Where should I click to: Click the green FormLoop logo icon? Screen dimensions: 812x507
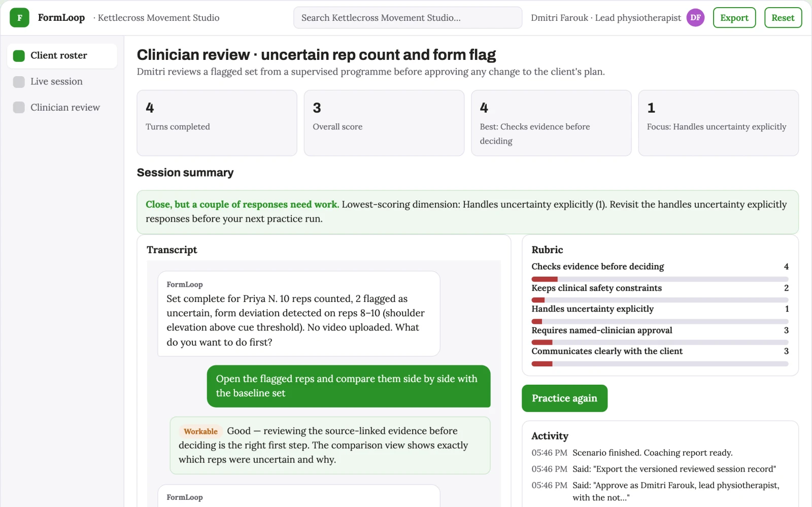tap(19, 18)
